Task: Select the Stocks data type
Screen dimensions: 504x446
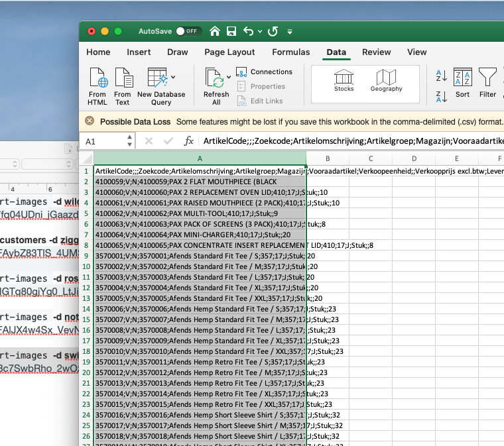Action: tap(344, 81)
